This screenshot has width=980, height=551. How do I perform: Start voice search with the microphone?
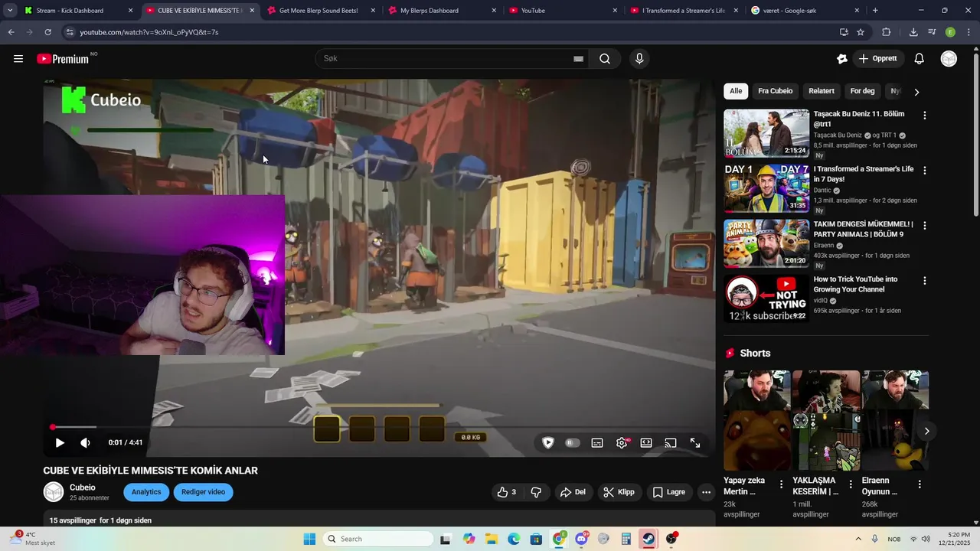[x=639, y=59]
